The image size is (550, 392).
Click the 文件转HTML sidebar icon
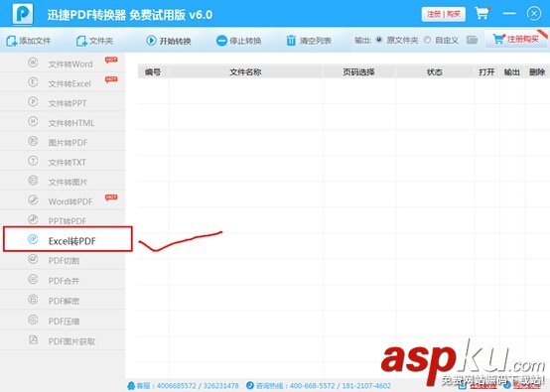coord(33,121)
